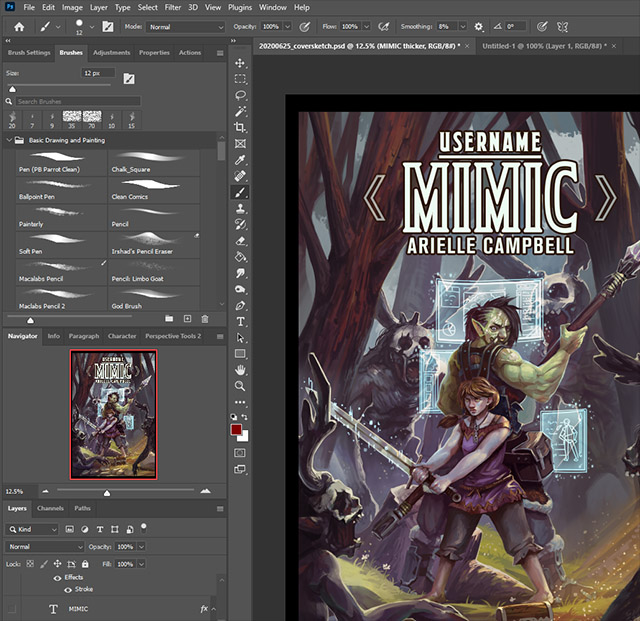This screenshot has height=621, width=640.
Task: Choose the Soft Pen brush
Action: click(x=61, y=245)
